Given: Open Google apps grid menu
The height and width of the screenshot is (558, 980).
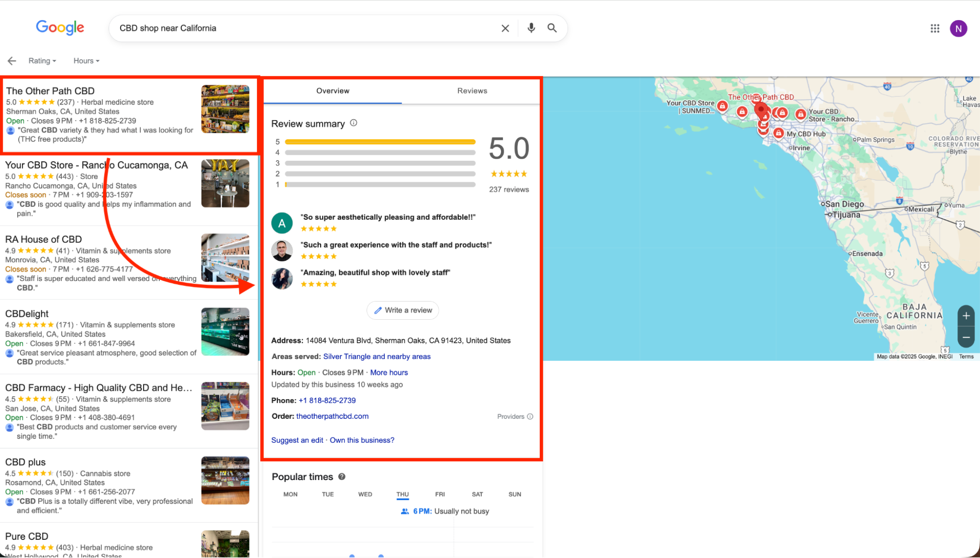Looking at the screenshot, I should click(x=934, y=28).
